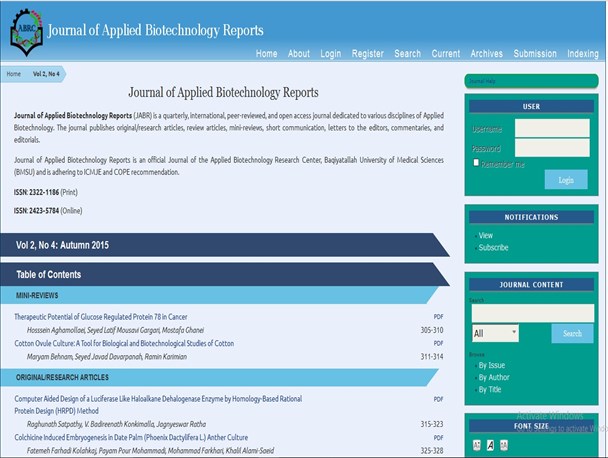Toggle the Remember me checkbox
Viewport: 608px width, 458px height.
point(476,162)
